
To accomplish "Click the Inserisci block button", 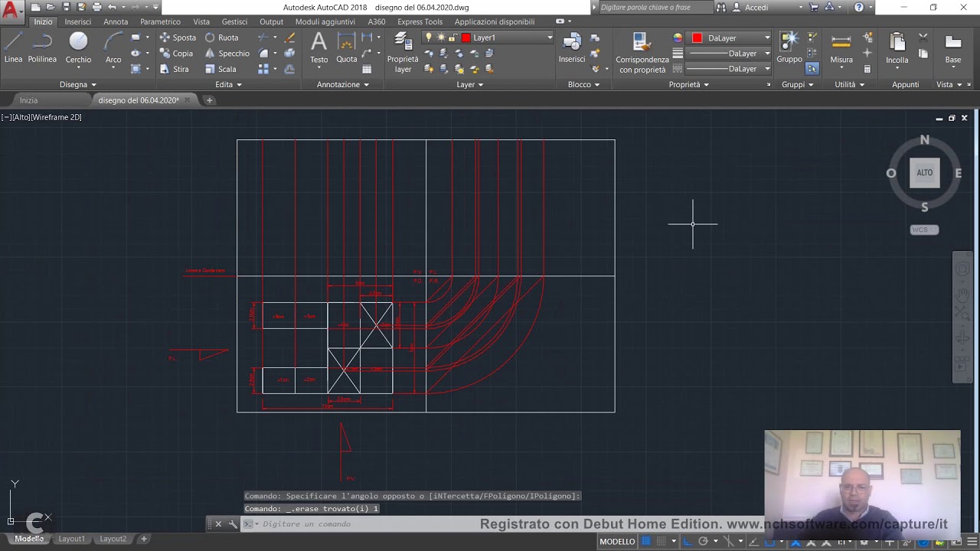I will pos(572,47).
